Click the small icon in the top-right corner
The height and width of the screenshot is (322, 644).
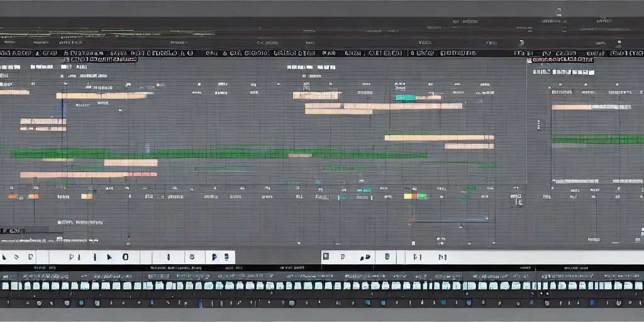pyautogui.click(x=558, y=12)
